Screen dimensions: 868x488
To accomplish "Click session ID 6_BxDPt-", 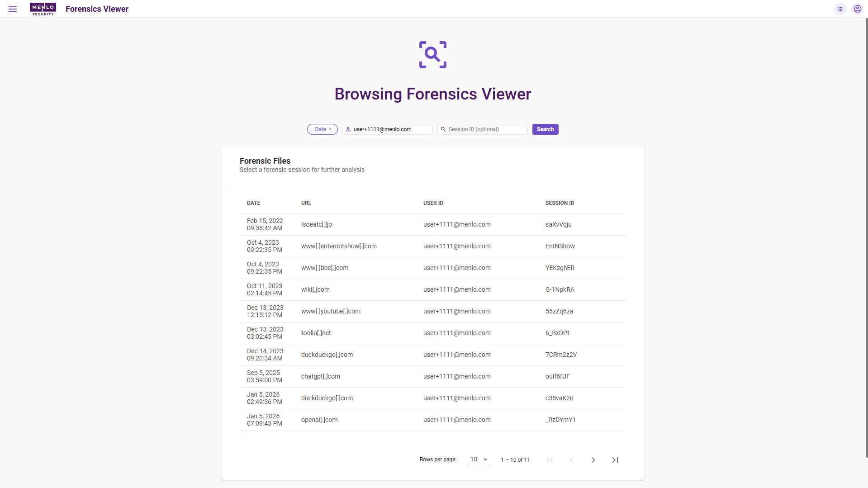I will coord(558,333).
